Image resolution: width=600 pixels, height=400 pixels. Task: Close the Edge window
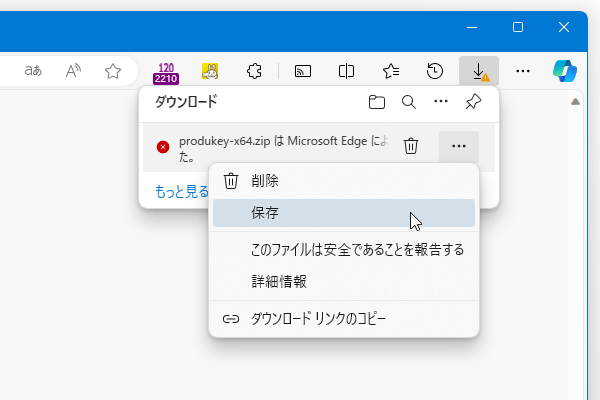pos(564,27)
